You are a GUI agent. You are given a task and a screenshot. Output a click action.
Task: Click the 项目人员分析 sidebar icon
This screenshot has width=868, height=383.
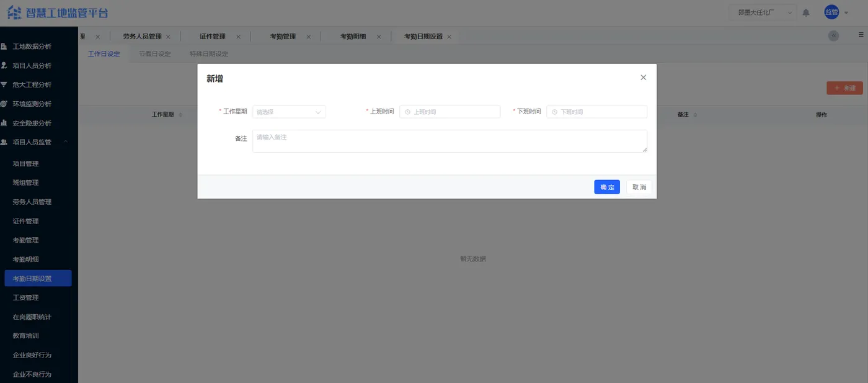[4, 66]
